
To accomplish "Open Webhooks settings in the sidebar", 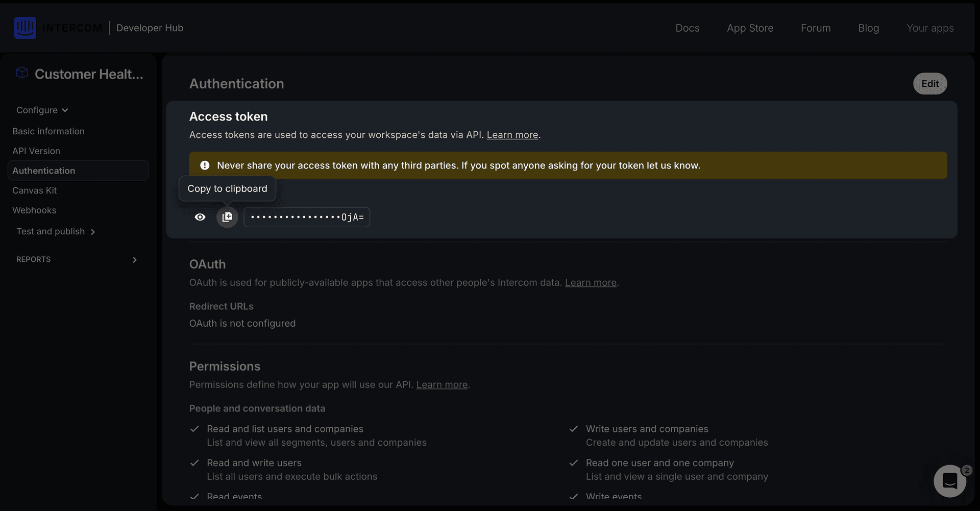I will [x=34, y=210].
